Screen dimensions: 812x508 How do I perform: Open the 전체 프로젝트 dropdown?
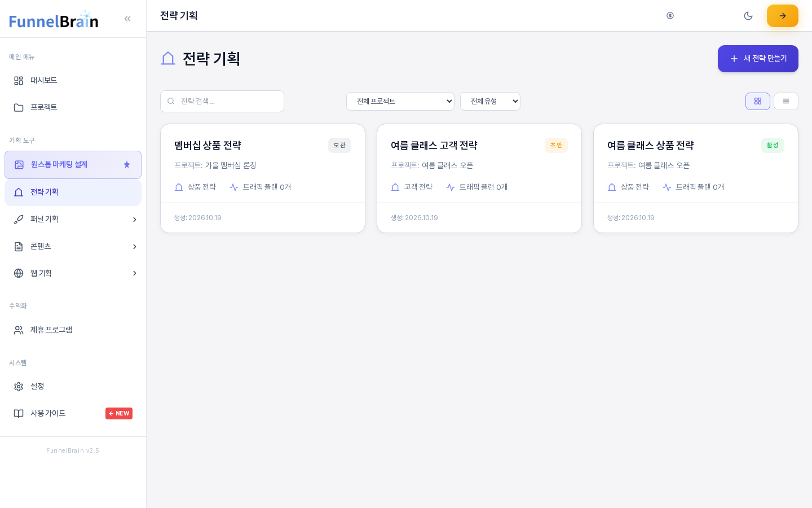point(400,102)
